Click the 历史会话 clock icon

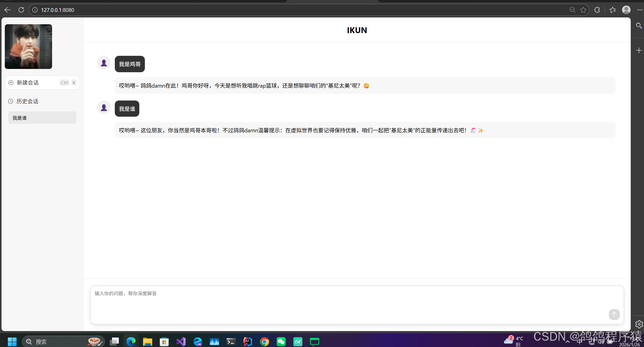click(x=11, y=101)
